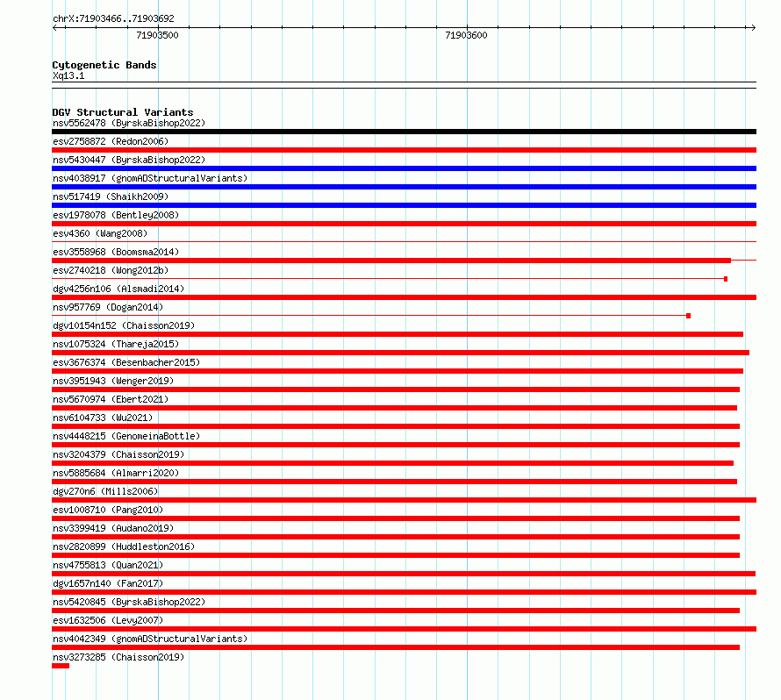Click the red nsv5885684 Almarri2020 bar
Screen dimensions: 781x700
tap(395, 482)
